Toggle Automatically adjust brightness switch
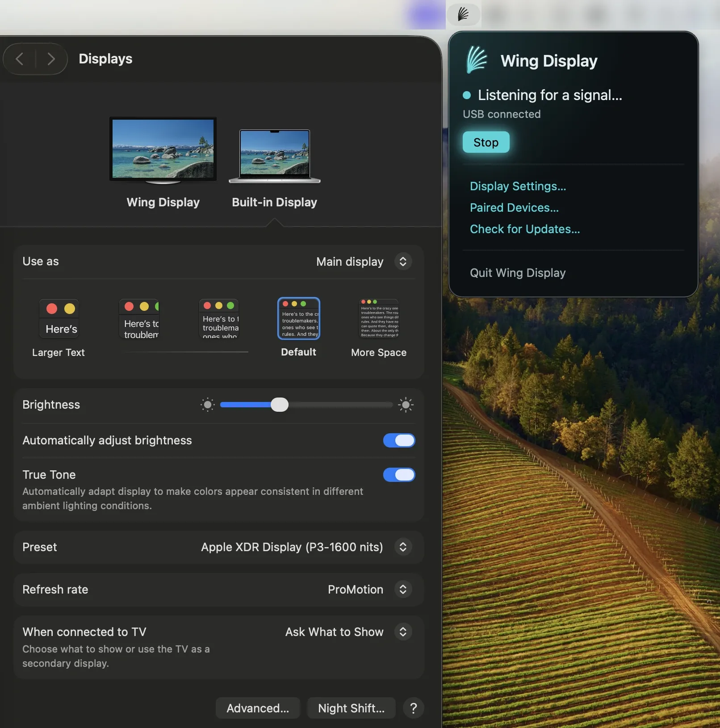This screenshot has width=720, height=728. tap(399, 440)
